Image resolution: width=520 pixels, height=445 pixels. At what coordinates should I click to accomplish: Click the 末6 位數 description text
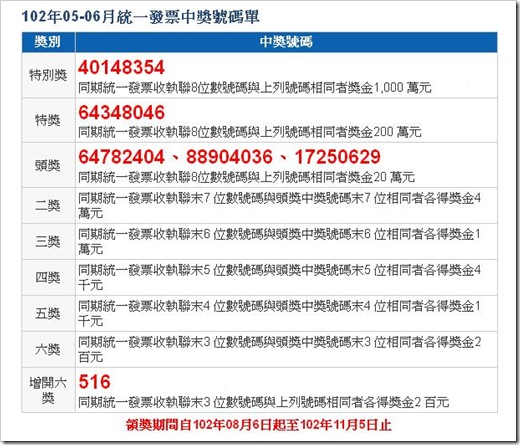coord(280,242)
